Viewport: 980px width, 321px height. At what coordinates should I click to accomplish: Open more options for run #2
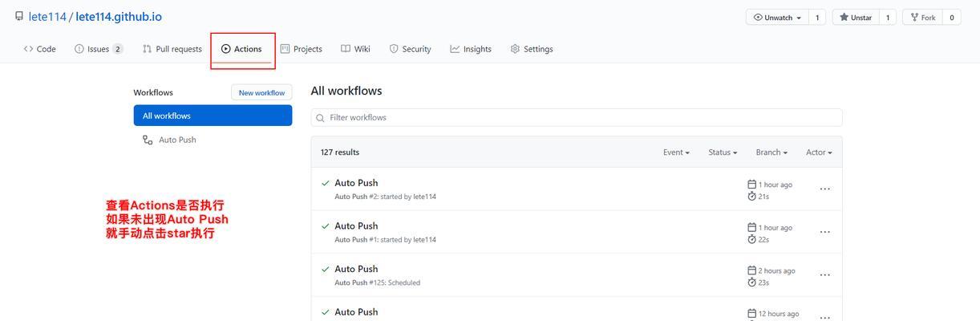[x=824, y=189]
